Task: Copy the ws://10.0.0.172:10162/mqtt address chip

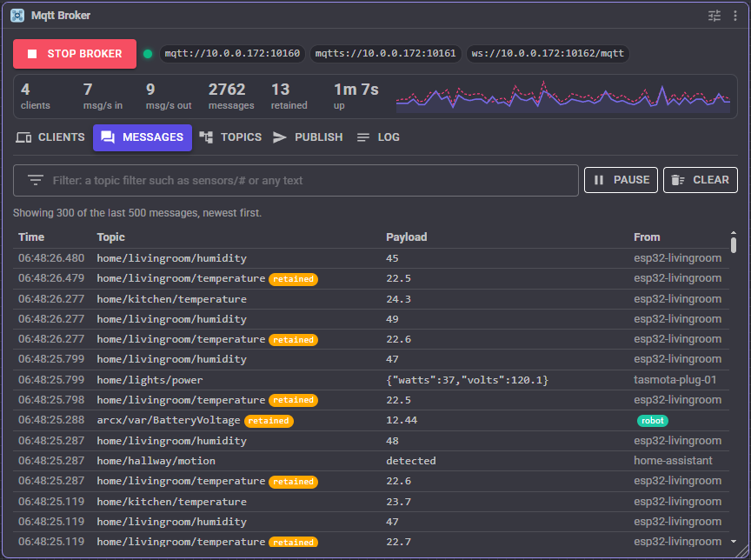Action: pos(548,54)
